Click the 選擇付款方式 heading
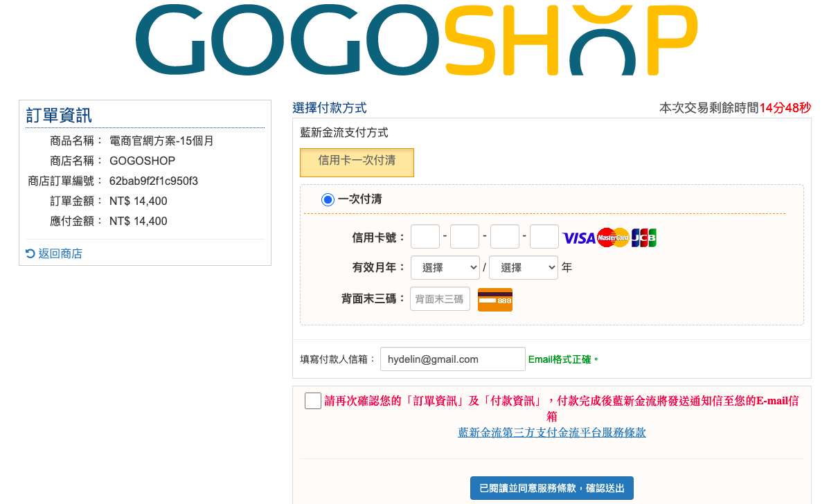This screenshot has width=838, height=504. [x=330, y=108]
